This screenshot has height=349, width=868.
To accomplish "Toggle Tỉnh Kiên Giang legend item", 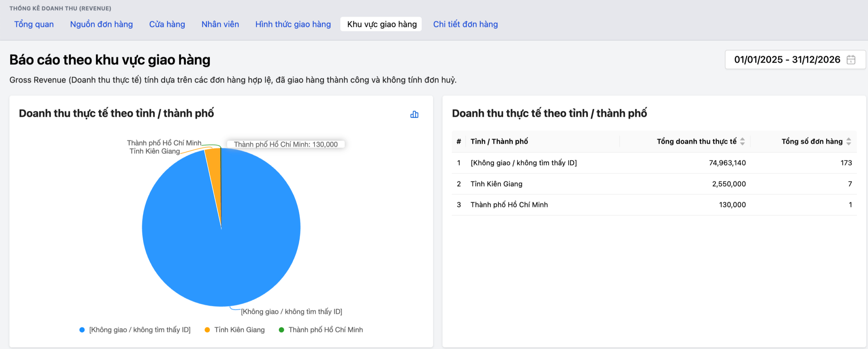I will (x=239, y=330).
